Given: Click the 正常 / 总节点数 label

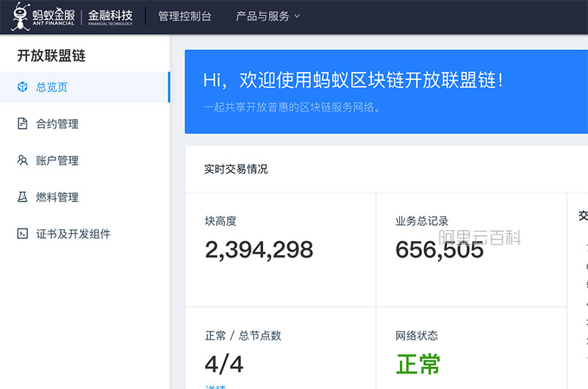Looking at the screenshot, I should point(243,335).
